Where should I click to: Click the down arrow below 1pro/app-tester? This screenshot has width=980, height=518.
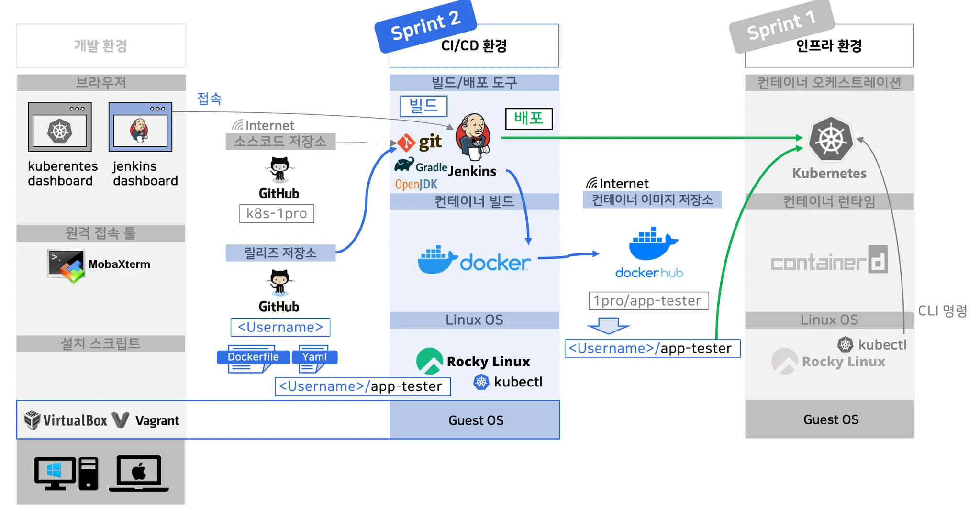click(608, 326)
